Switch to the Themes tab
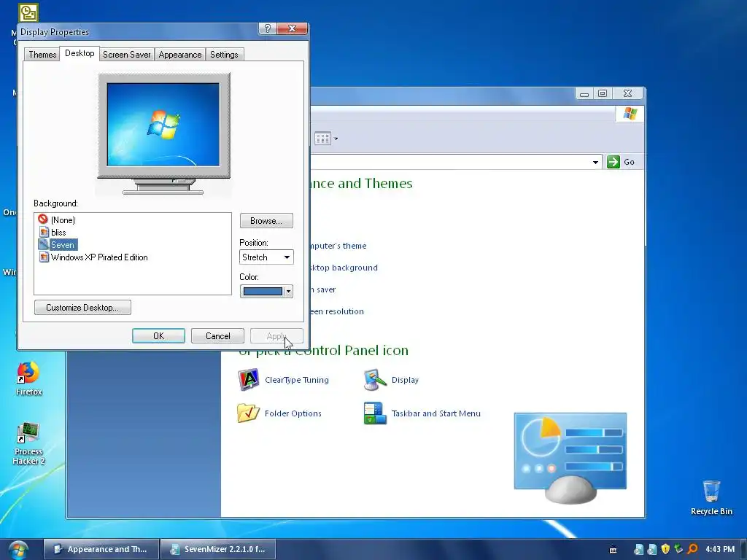This screenshot has height=560, width=747. pyautogui.click(x=42, y=54)
